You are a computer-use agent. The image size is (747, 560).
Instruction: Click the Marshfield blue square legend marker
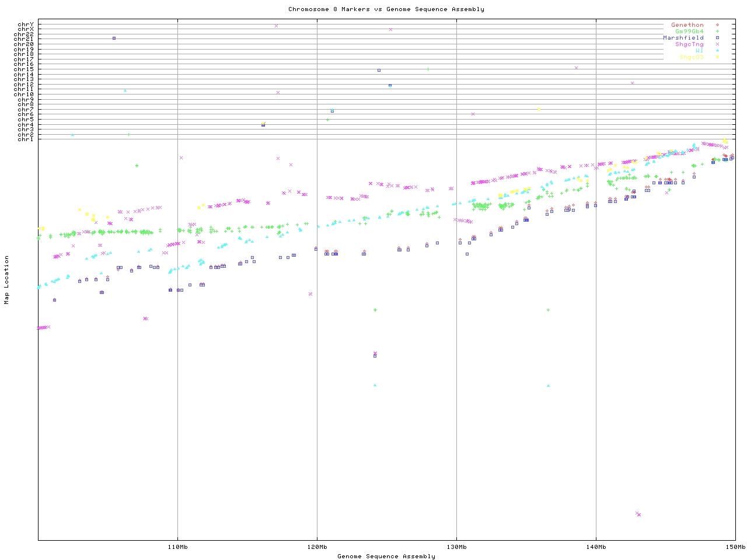[x=717, y=38]
